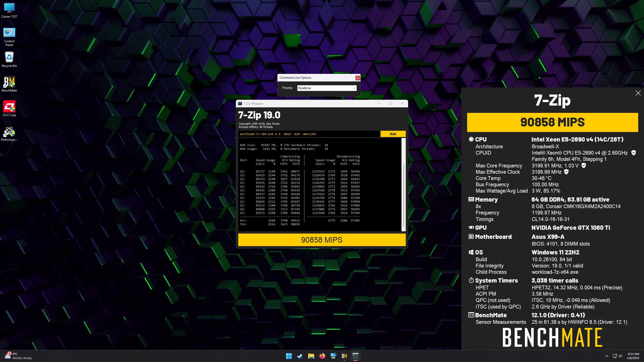Open the Recycle Bin desktop icon
The height and width of the screenshot is (362, 644).
(x=9, y=60)
